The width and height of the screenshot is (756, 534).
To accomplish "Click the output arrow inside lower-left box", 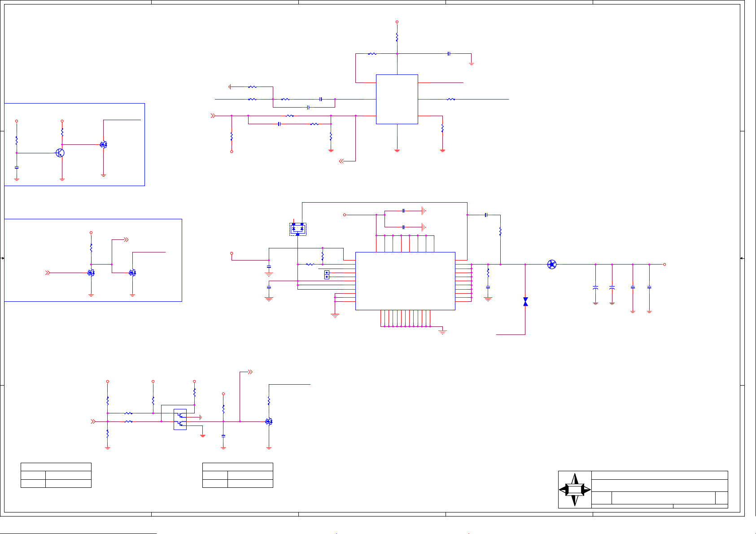I will tap(126, 240).
